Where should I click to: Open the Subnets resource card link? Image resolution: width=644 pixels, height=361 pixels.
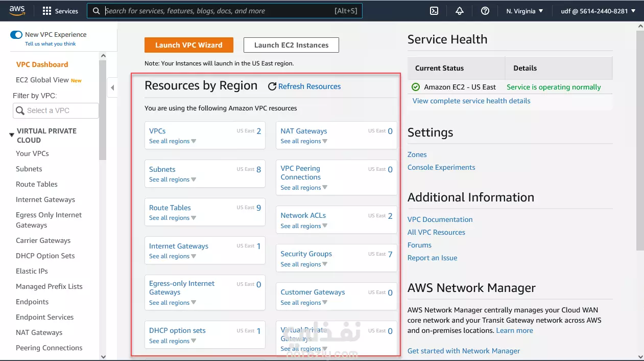(162, 169)
